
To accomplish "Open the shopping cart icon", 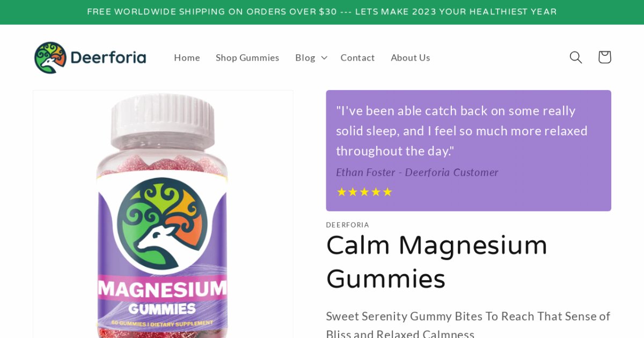I will 605,57.
